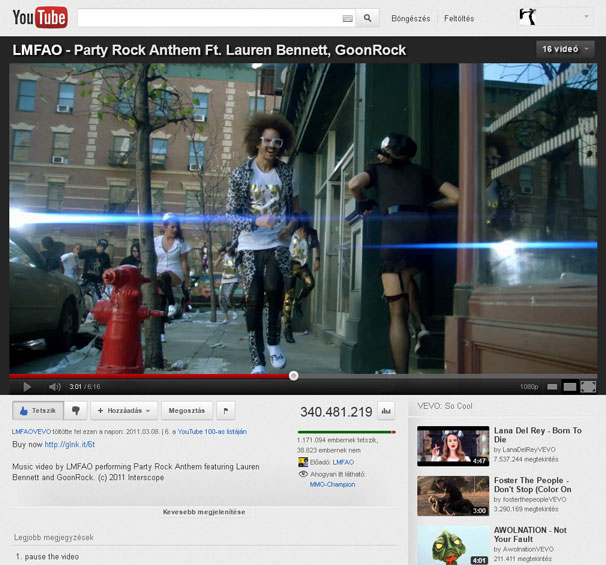Open the YouTube 100-as listáján link
606x565 pixels.
click(212, 432)
